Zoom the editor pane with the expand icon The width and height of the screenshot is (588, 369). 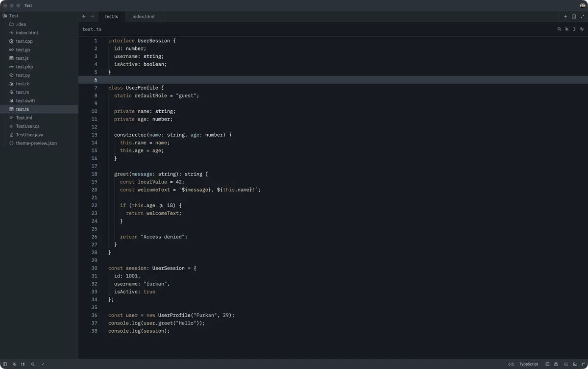coord(583,17)
